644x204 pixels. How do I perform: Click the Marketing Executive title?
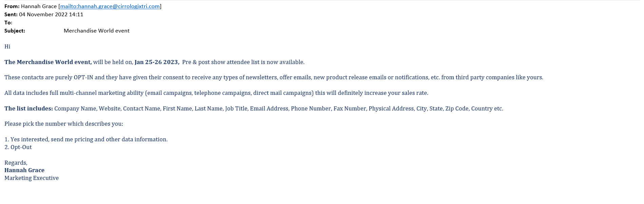pyautogui.click(x=32, y=178)
